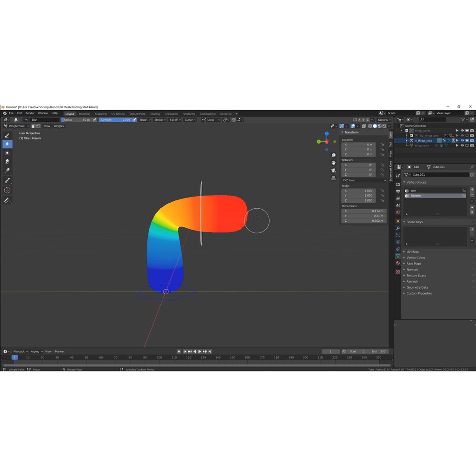Collapse the Vertex Groups panel

click(x=404, y=182)
